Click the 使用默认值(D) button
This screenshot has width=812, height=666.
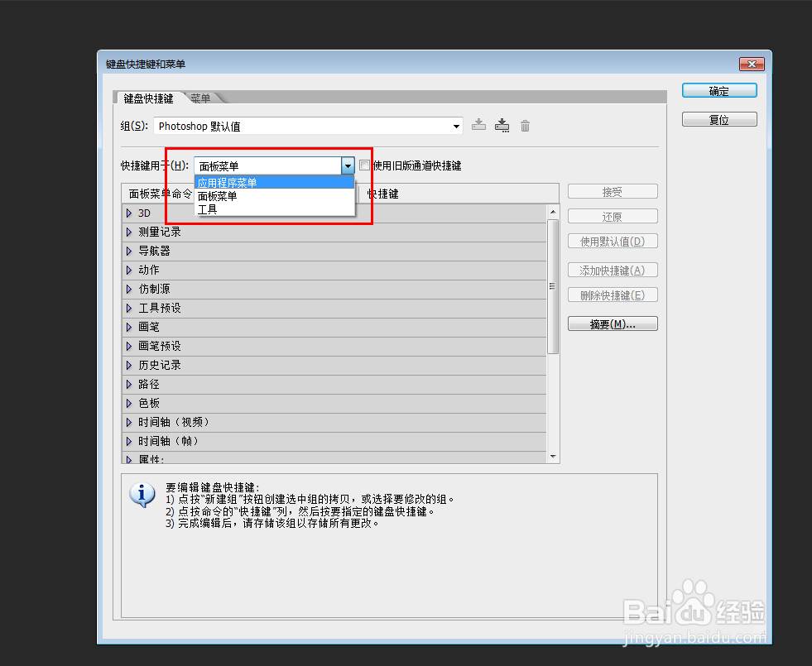[x=613, y=241]
